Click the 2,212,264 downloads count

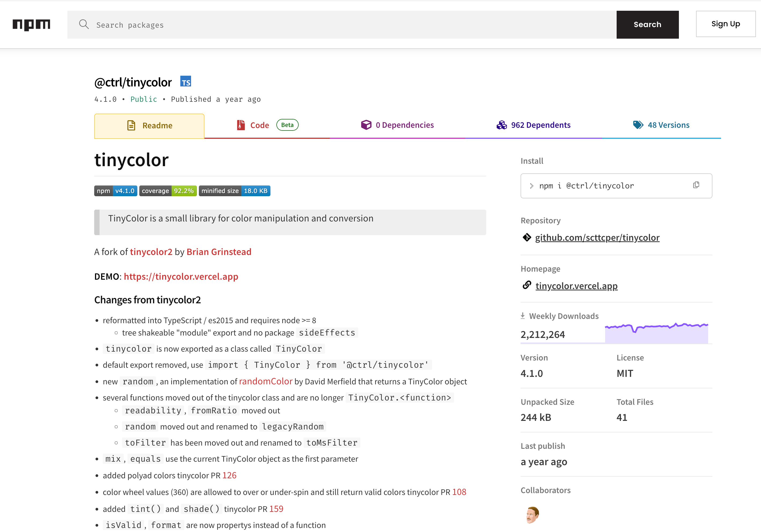click(x=543, y=334)
